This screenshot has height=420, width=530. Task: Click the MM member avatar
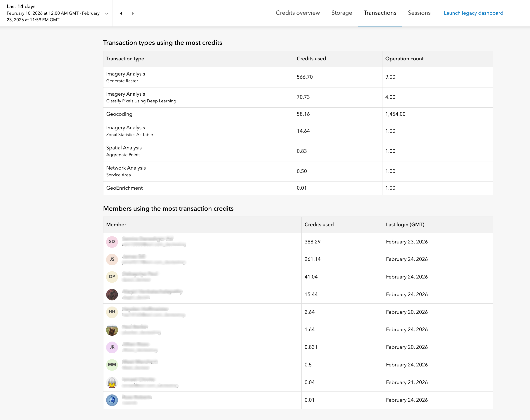pos(112,365)
